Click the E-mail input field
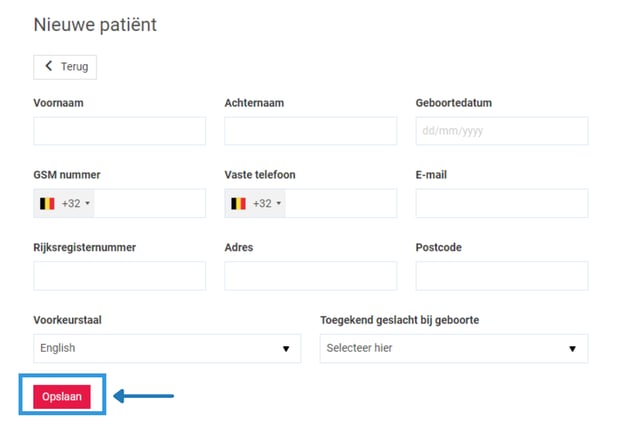 [501, 203]
